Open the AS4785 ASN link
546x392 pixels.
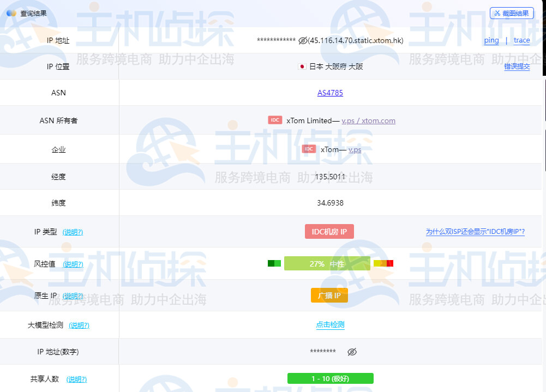(x=329, y=93)
